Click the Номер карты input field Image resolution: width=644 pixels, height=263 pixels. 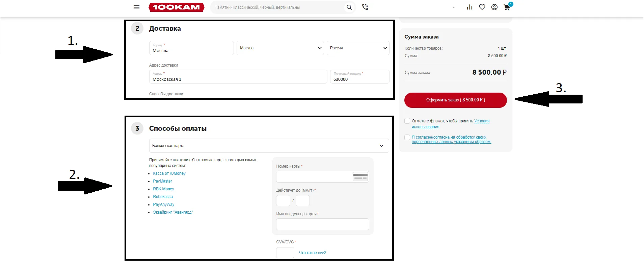[x=314, y=176]
